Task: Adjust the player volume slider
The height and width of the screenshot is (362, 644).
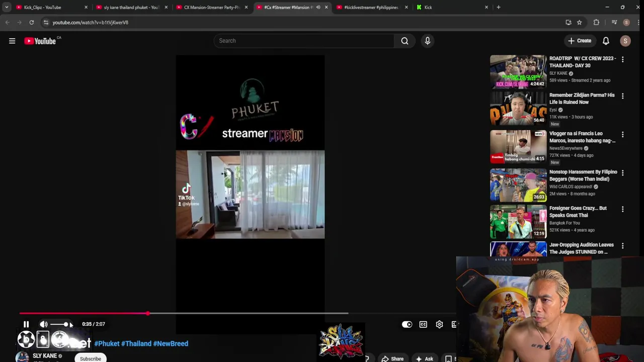Action: (59, 324)
